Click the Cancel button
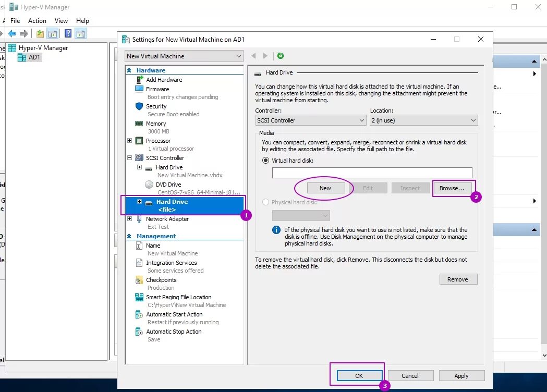Image resolution: width=547 pixels, height=392 pixels. pos(410,376)
